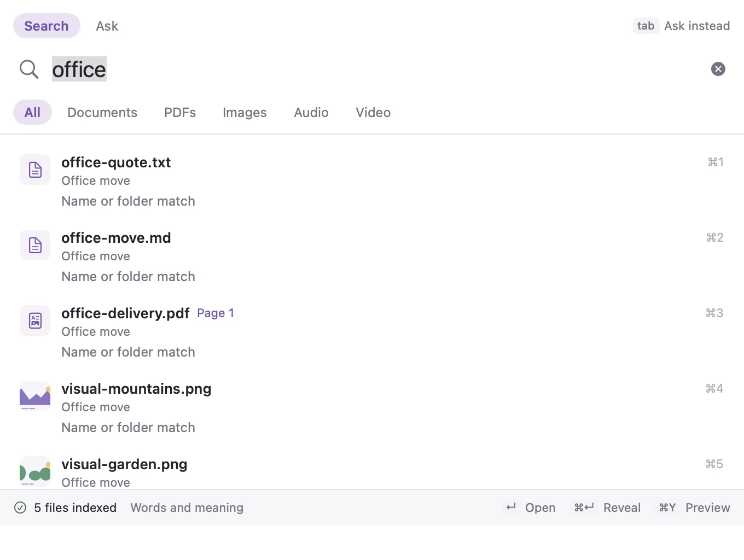
Task: Select the office-delivery.pdf result name
Action: [x=125, y=313]
